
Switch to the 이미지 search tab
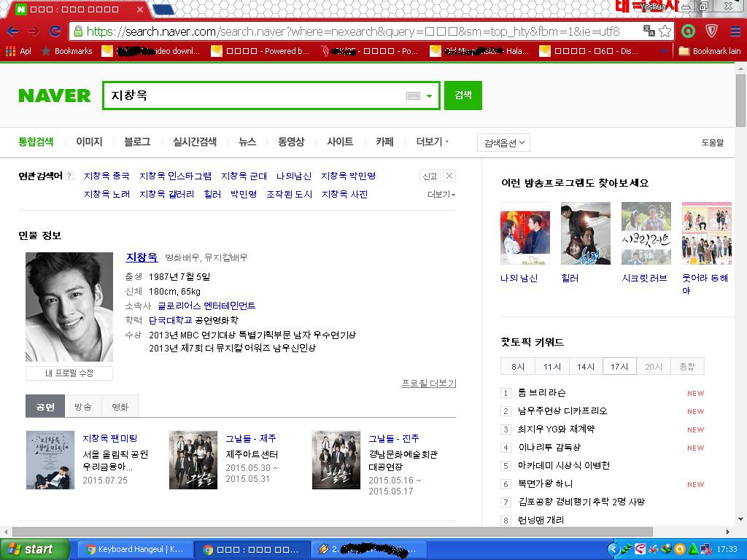pyautogui.click(x=88, y=142)
